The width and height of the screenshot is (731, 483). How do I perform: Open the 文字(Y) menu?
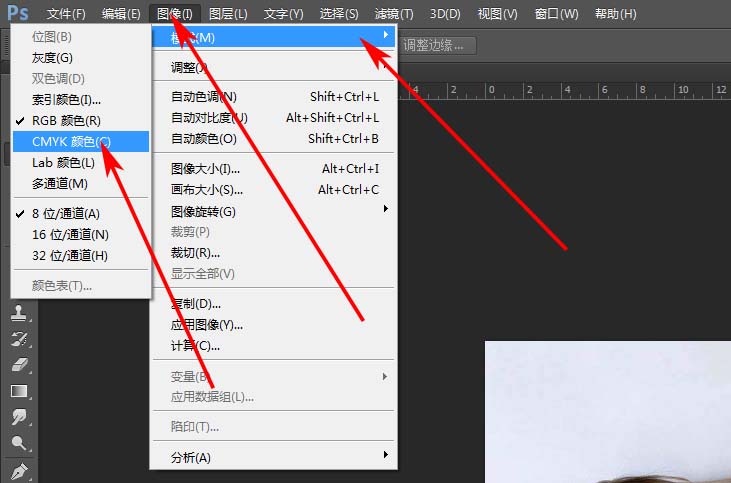pyautogui.click(x=283, y=14)
